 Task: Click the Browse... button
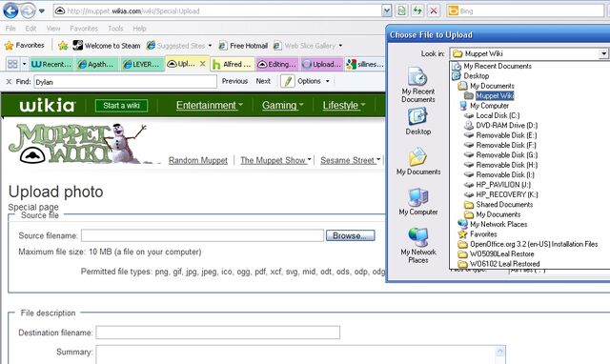point(350,235)
